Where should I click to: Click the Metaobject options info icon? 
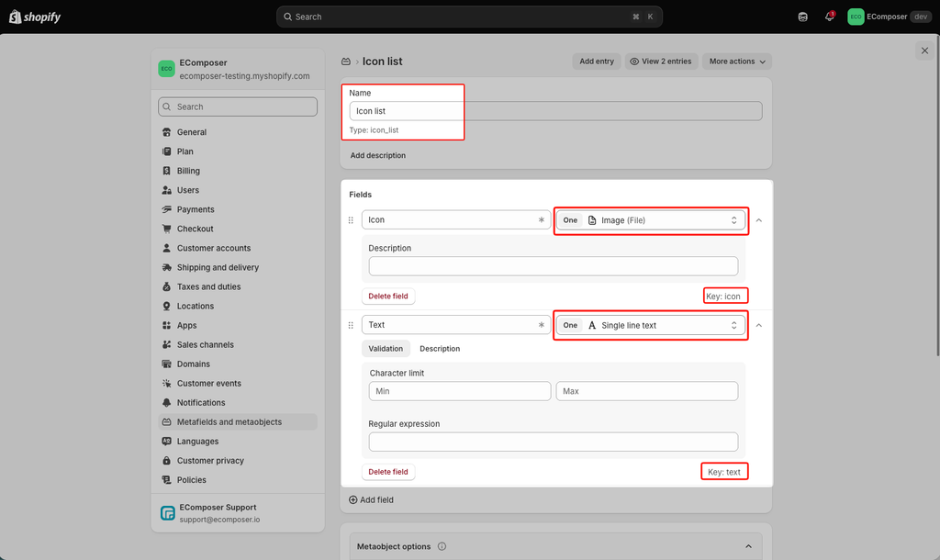442,546
